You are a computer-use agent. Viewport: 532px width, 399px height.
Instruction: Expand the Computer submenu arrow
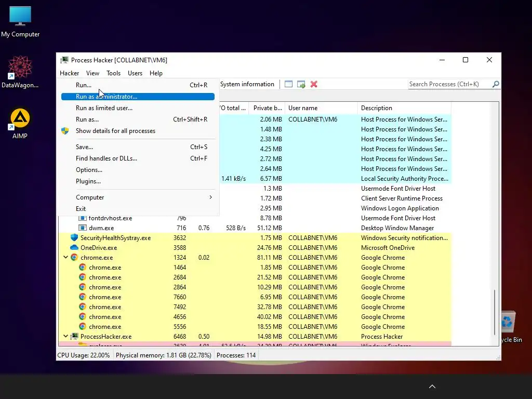[x=210, y=197]
